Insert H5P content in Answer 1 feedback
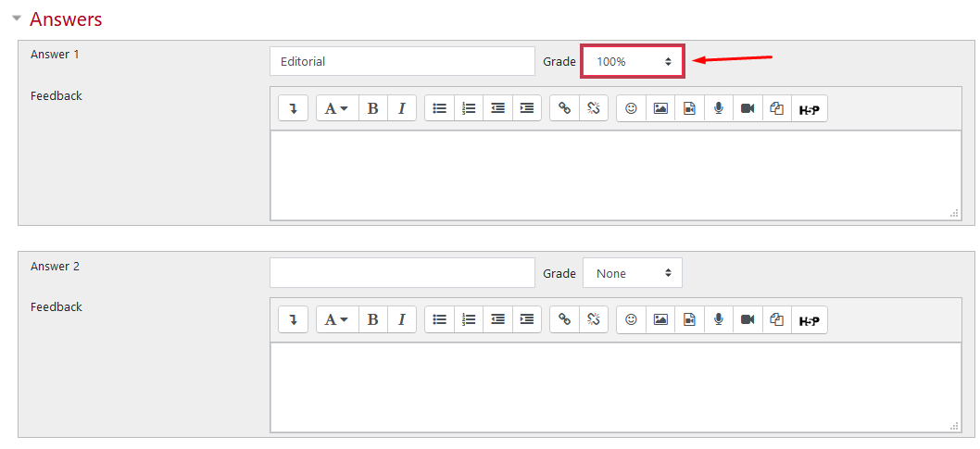980x449 pixels. [809, 108]
